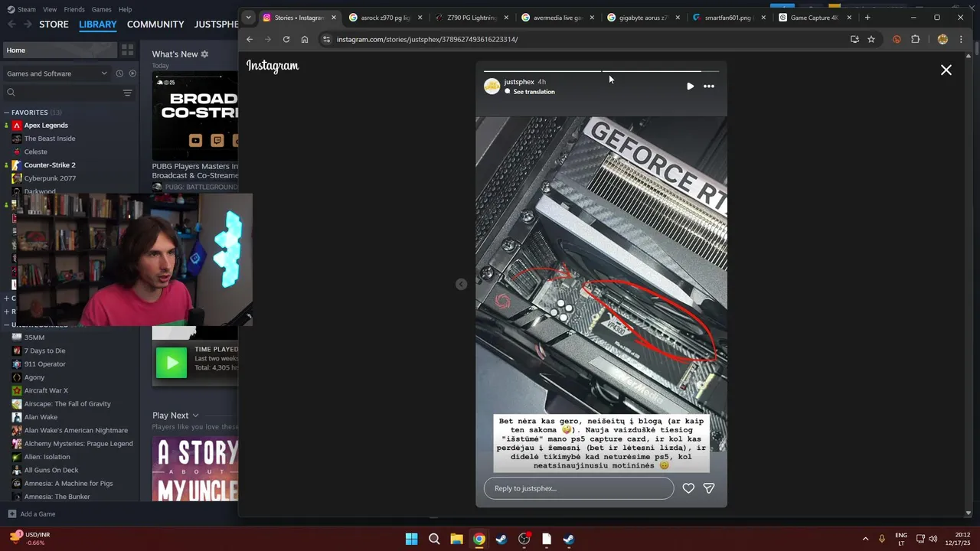Share the story via paper plane icon
980x551 pixels.
[709, 488]
